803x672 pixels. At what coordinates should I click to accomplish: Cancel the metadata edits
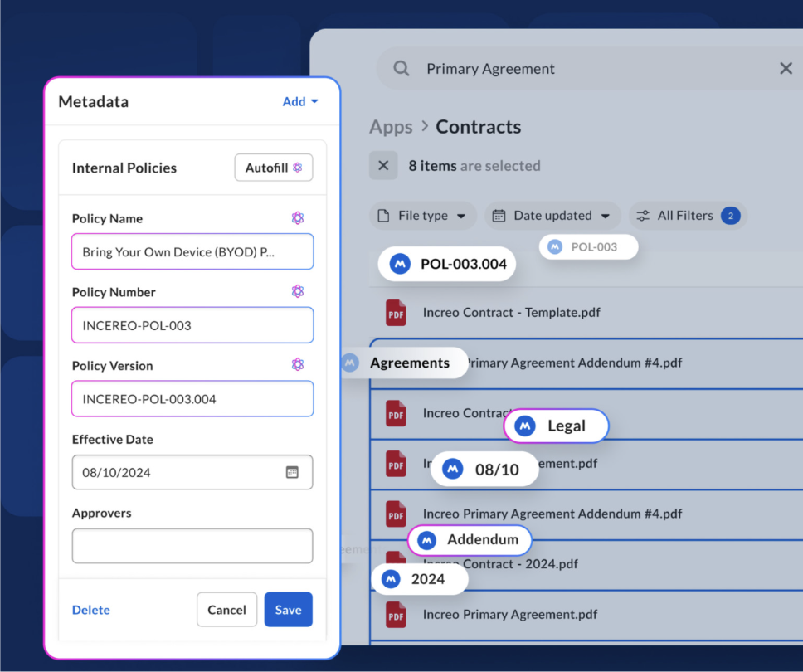[226, 610]
